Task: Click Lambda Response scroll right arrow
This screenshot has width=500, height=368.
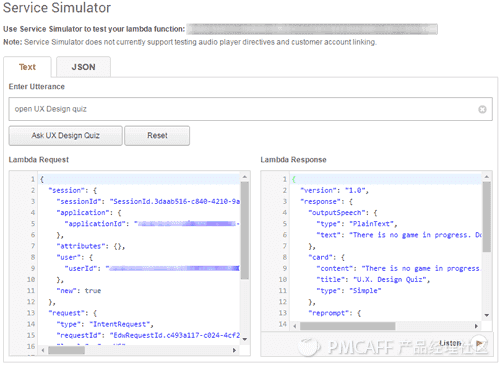Action: 476,326
